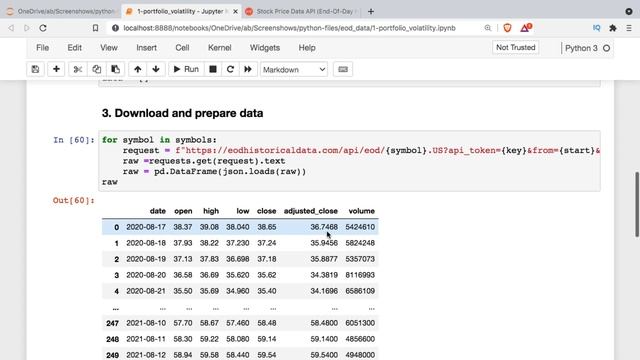Click the volume column header
This screenshot has width=640, height=360.
click(x=361, y=211)
